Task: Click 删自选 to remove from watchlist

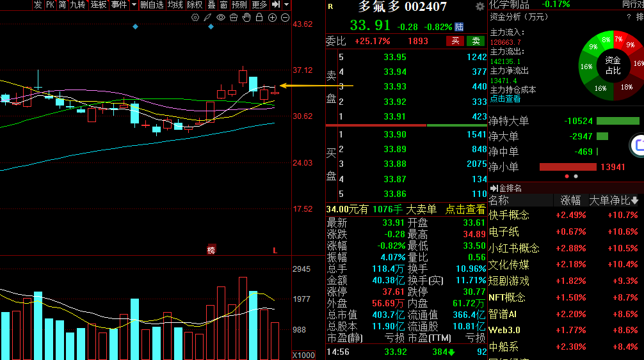Action: (152, 4)
